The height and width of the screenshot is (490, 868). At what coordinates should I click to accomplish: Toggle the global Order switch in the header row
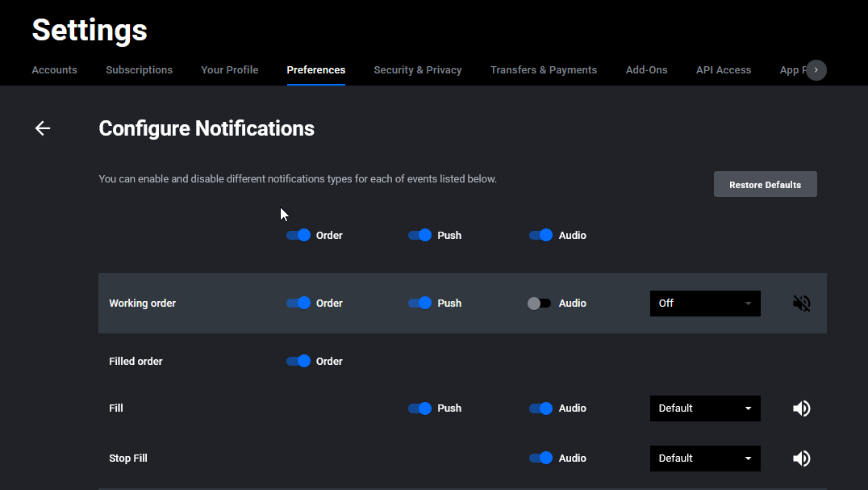click(x=298, y=235)
